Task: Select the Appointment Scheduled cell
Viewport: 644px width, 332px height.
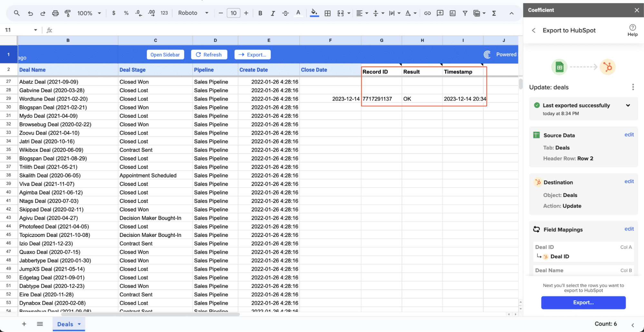Action: click(x=155, y=175)
